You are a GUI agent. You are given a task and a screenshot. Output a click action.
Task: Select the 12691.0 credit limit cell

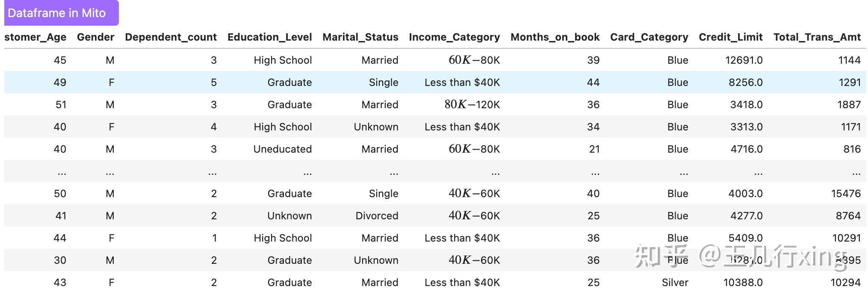point(744,60)
